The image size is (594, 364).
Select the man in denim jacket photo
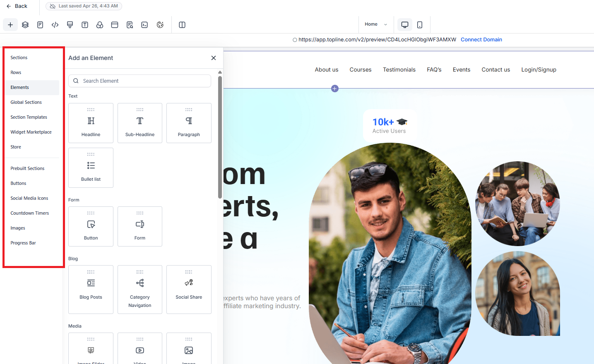click(390, 254)
